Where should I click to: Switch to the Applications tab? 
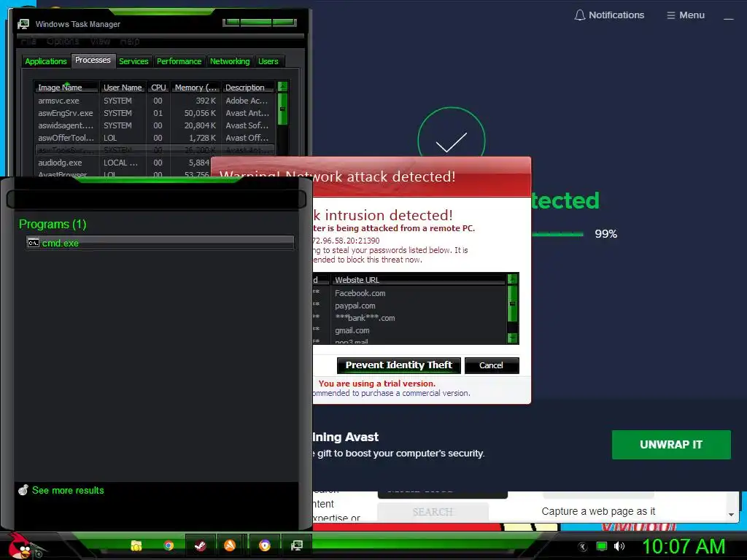click(46, 61)
